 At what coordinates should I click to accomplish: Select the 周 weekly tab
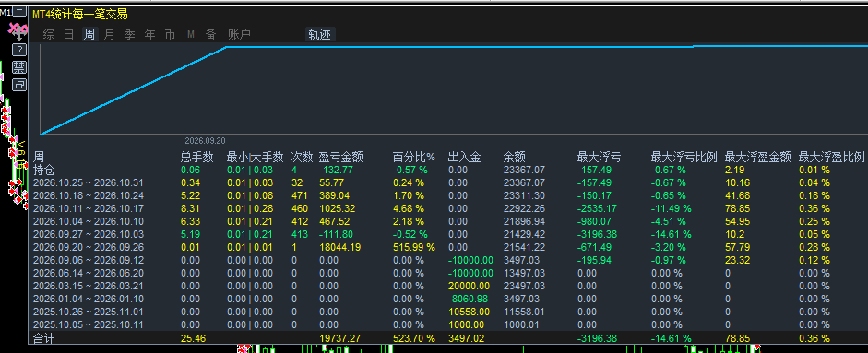[x=89, y=34]
